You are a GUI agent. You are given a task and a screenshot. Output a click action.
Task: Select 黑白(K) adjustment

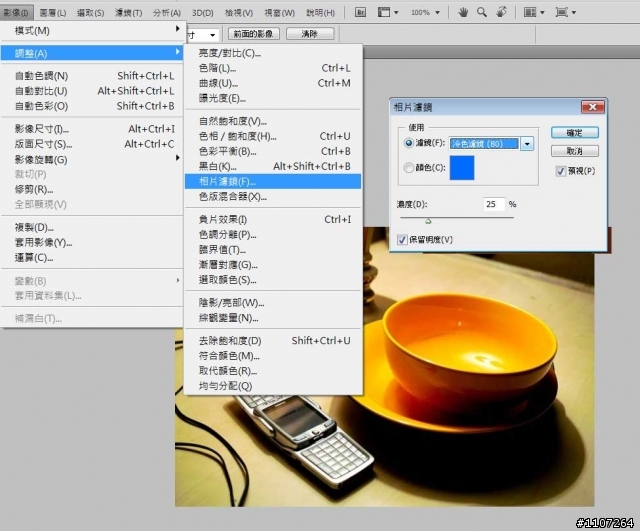(273, 167)
